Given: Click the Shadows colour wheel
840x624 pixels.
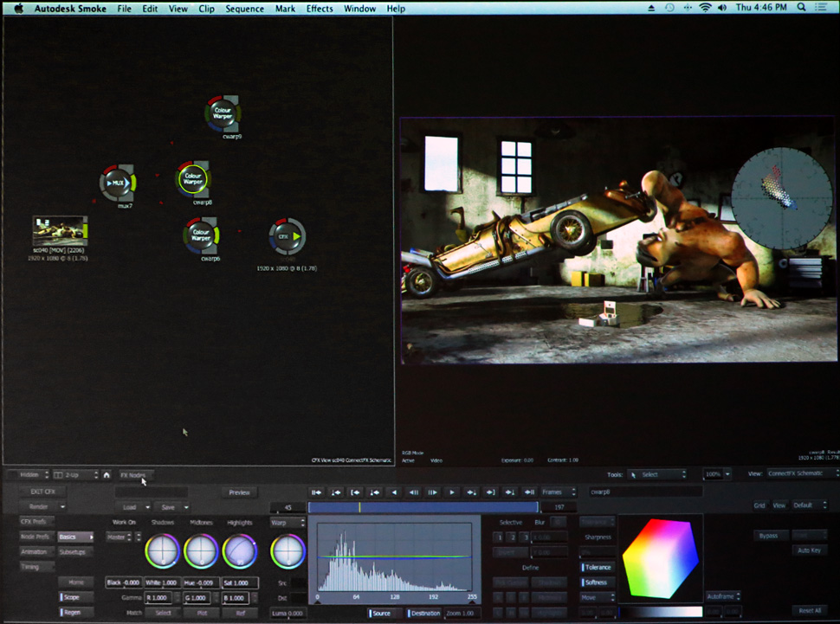Looking at the screenshot, I should coord(162,550).
